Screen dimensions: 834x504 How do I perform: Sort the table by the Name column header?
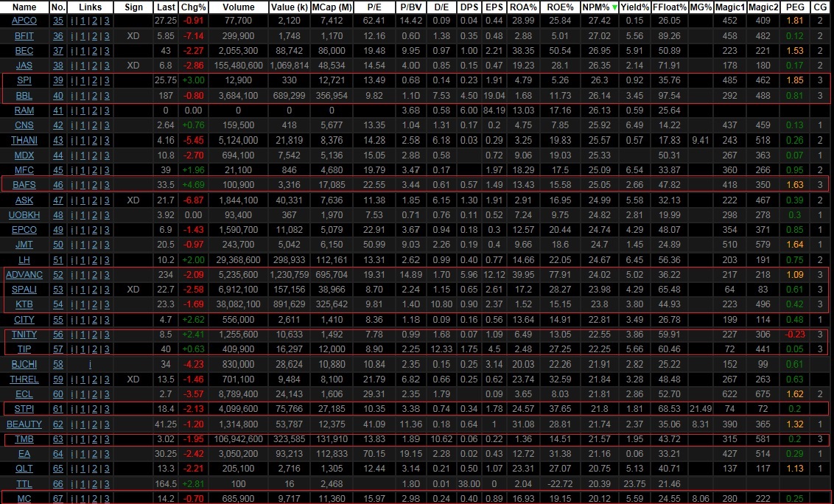pyautogui.click(x=24, y=7)
